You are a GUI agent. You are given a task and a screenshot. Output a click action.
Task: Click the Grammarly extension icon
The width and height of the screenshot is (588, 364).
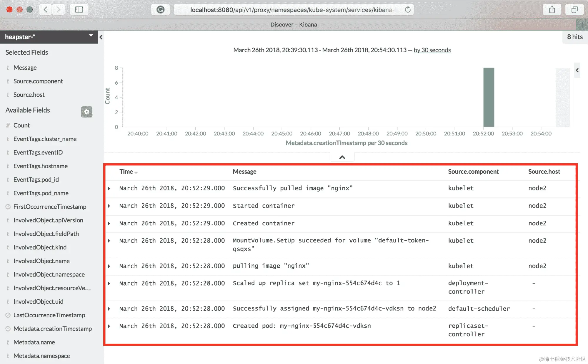click(x=160, y=10)
